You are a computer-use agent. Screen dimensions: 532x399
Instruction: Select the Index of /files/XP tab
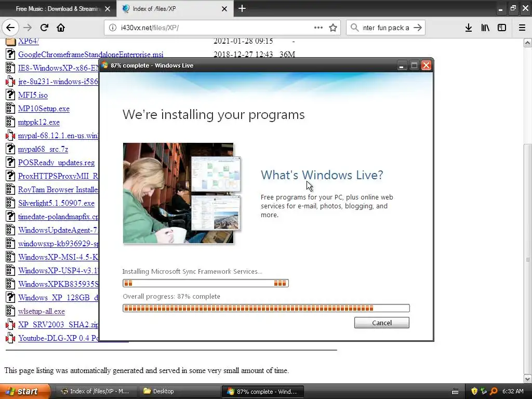coord(175,8)
